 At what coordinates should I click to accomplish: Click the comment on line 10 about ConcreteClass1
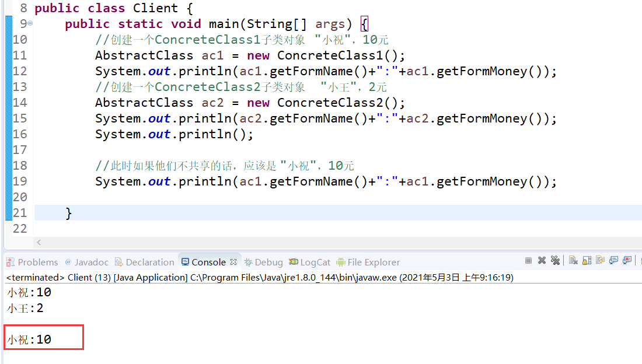(x=242, y=40)
